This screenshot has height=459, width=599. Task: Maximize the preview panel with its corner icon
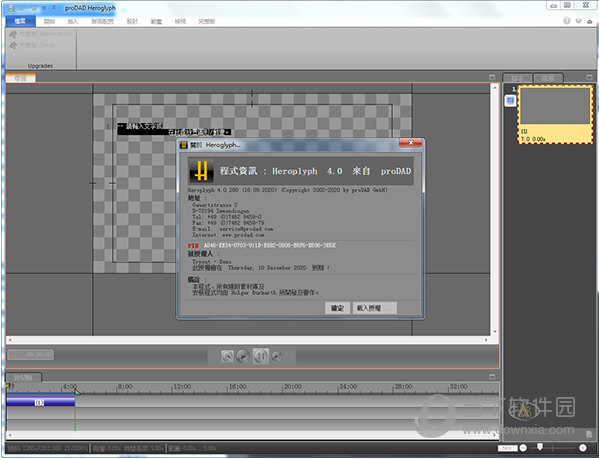492,77
